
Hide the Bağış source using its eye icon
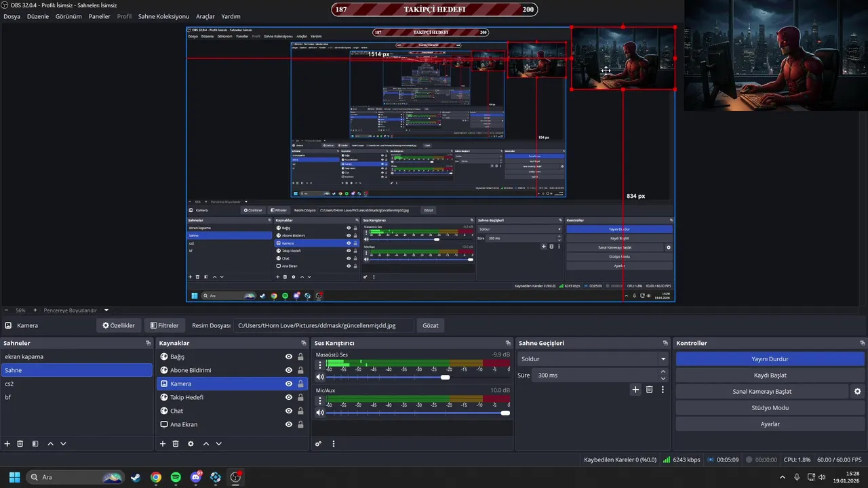point(289,357)
